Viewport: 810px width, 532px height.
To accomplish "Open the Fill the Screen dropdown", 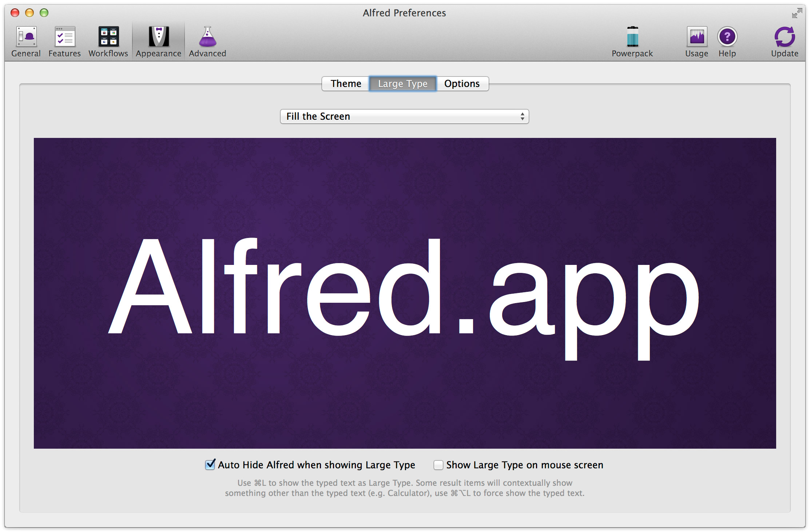I will click(x=404, y=116).
